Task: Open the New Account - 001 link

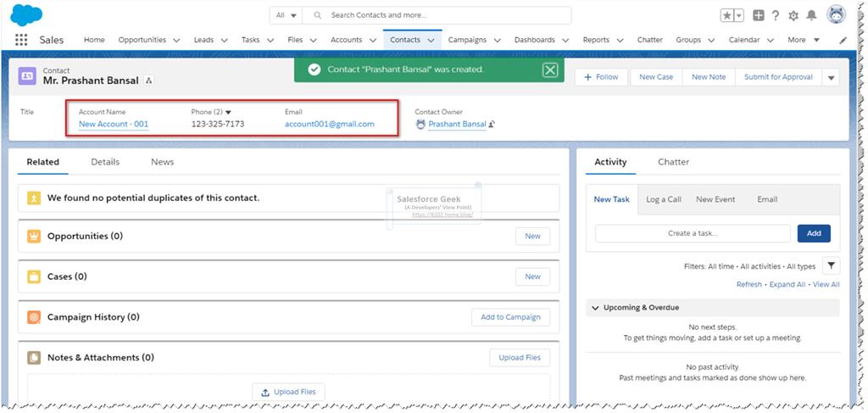Action: (114, 125)
